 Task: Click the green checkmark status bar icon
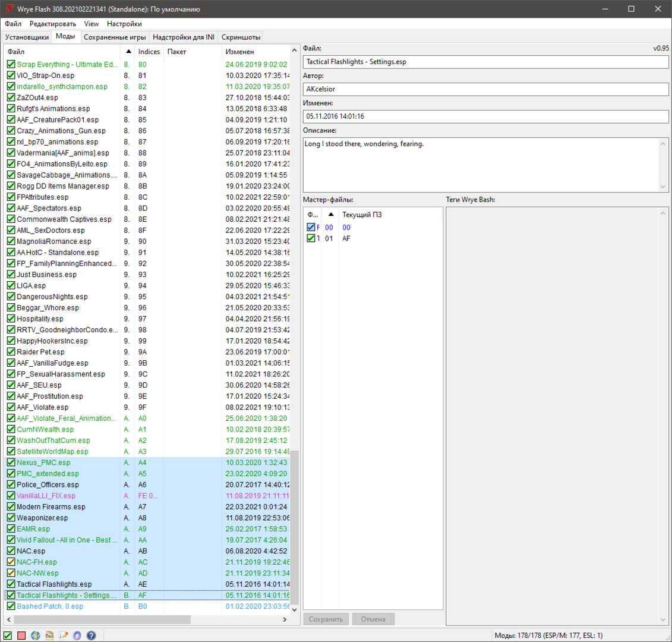pyautogui.click(x=8, y=635)
